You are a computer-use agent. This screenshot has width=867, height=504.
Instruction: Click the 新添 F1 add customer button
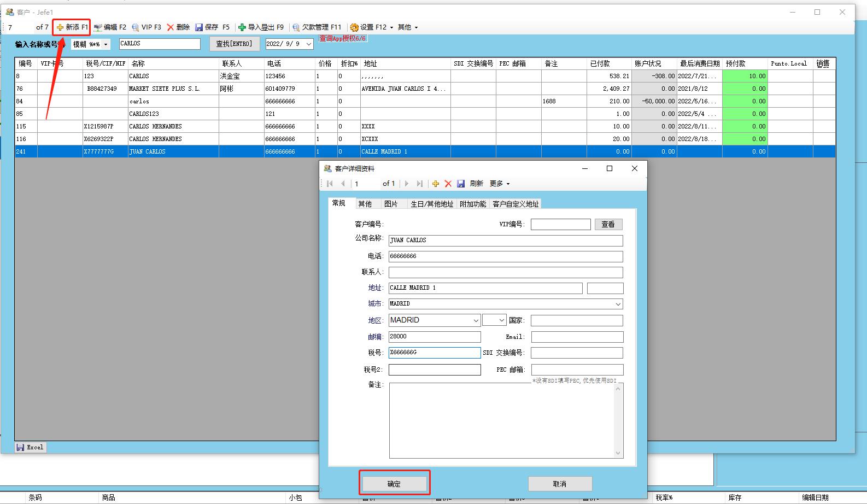click(x=72, y=27)
